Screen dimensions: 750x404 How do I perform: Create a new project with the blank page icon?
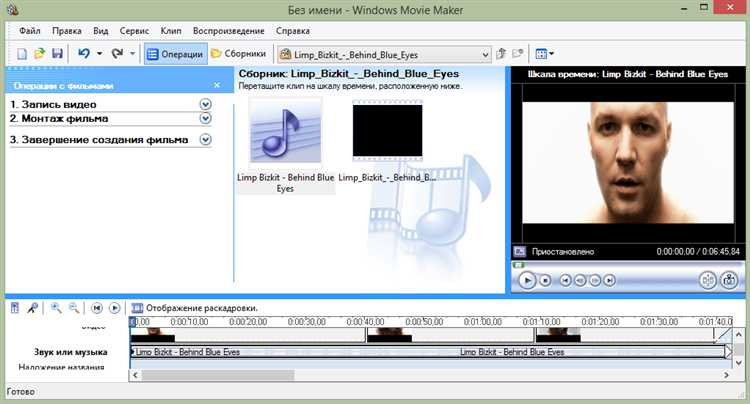pyautogui.click(x=22, y=54)
